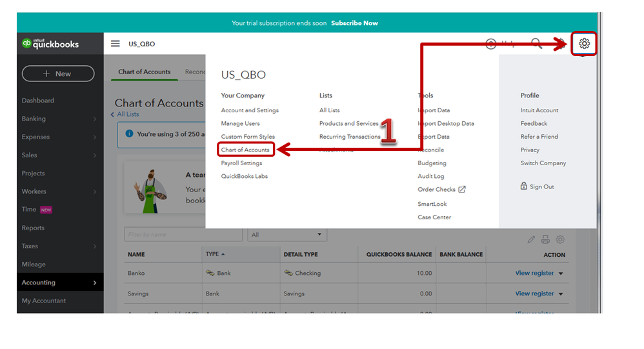644x349 pixels.
Task: Sort by the NAME column header
Action: tap(136, 254)
